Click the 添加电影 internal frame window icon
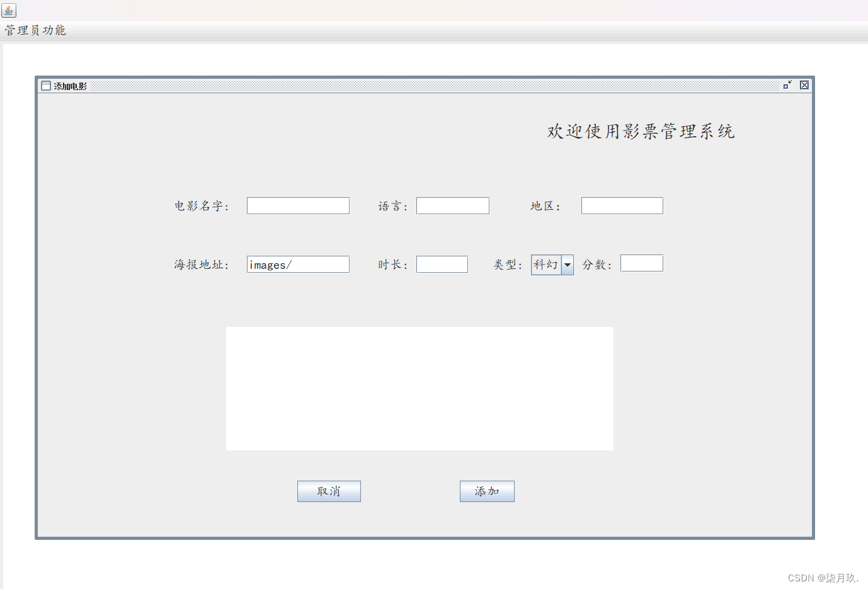The height and width of the screenshot is (589, 868). point(46,86)
